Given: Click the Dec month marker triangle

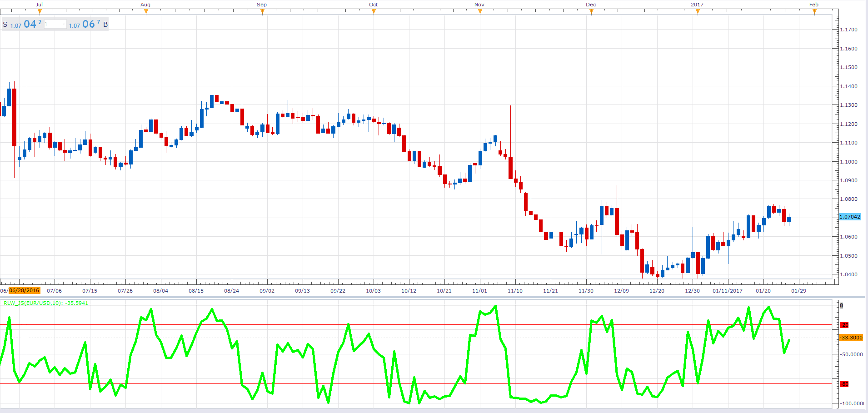Looking at the screenshot, I should pos(591,12).
